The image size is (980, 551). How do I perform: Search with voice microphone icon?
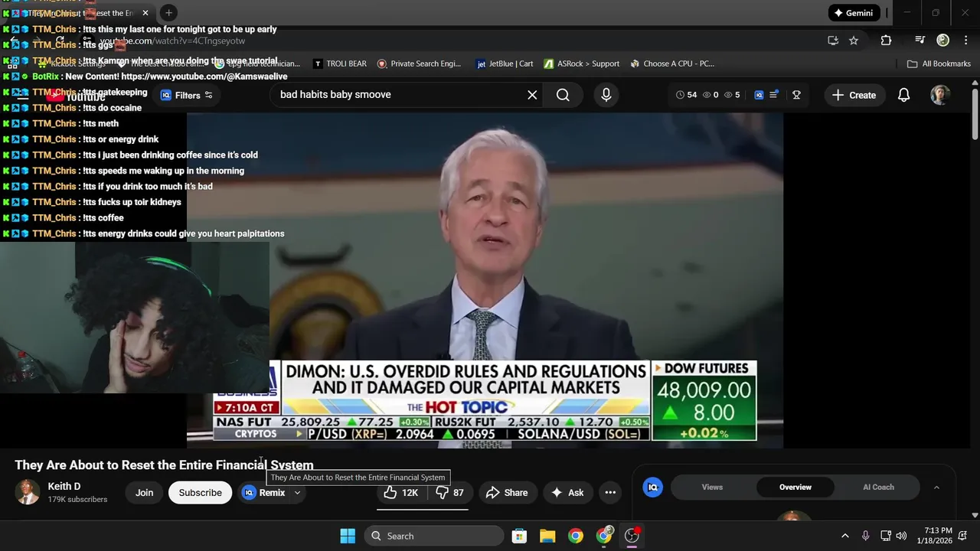tap(606, 95)
